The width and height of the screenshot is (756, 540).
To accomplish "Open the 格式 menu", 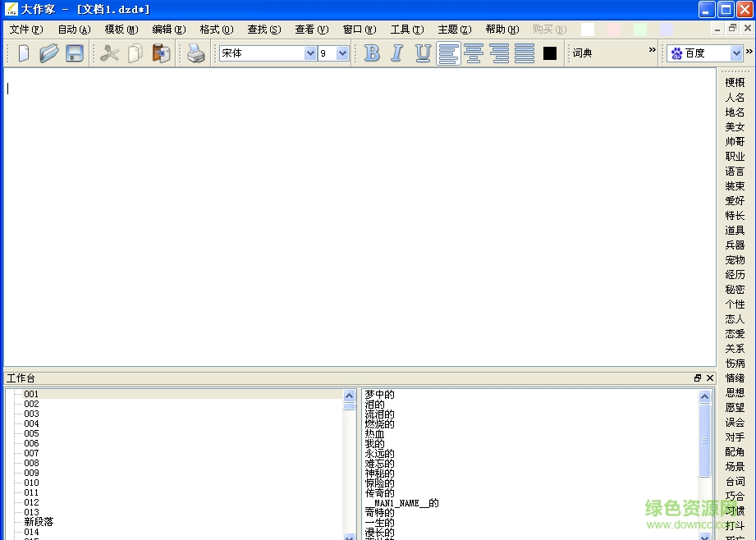I will [215, 29].
